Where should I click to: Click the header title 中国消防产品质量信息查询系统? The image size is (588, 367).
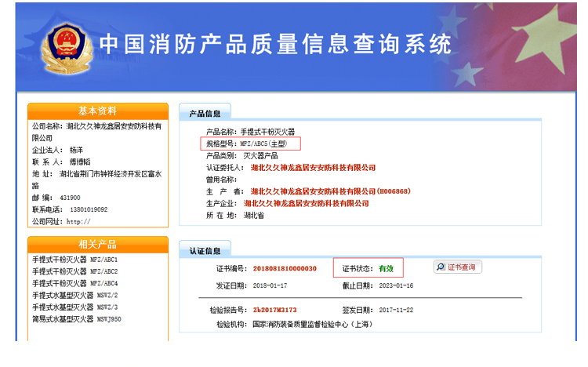tap(275, 44)
